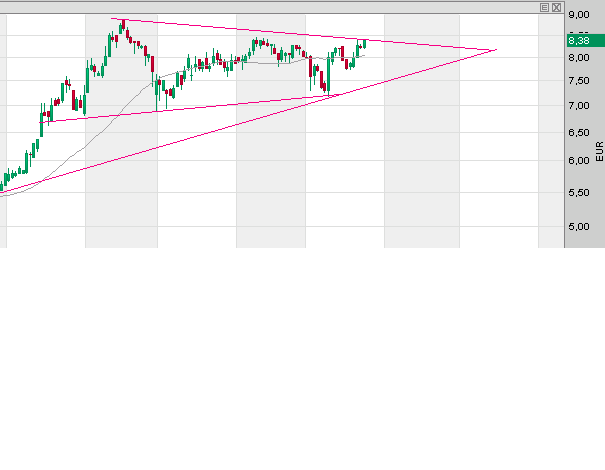Select the 9,00 price axis label
This screenshot has width=605, height=470.
tap(578, 16)
